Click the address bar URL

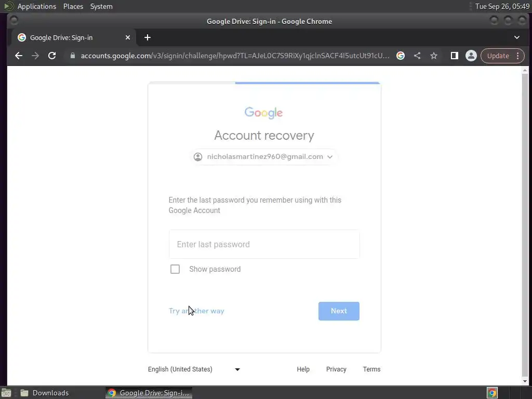(x=235, y=56)
